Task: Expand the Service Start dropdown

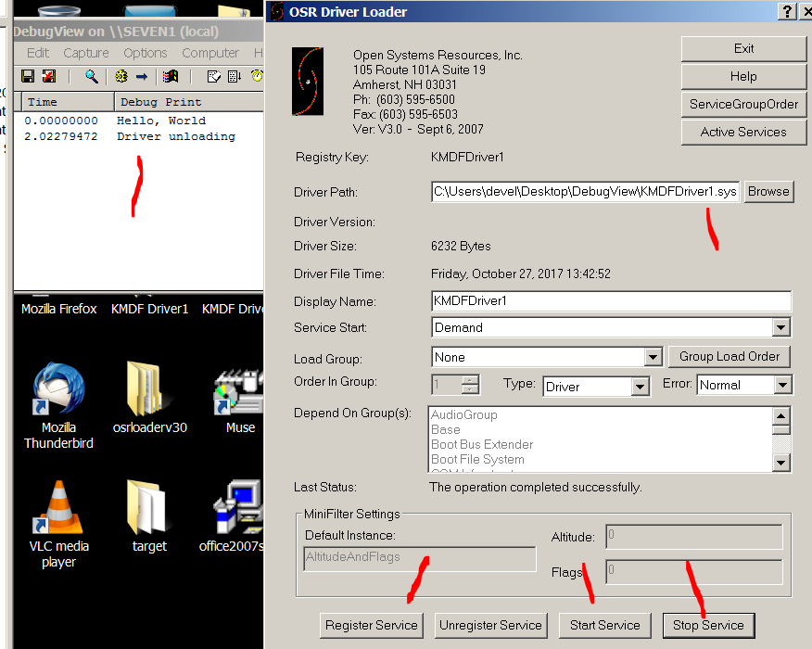Action: pos(780,327)
